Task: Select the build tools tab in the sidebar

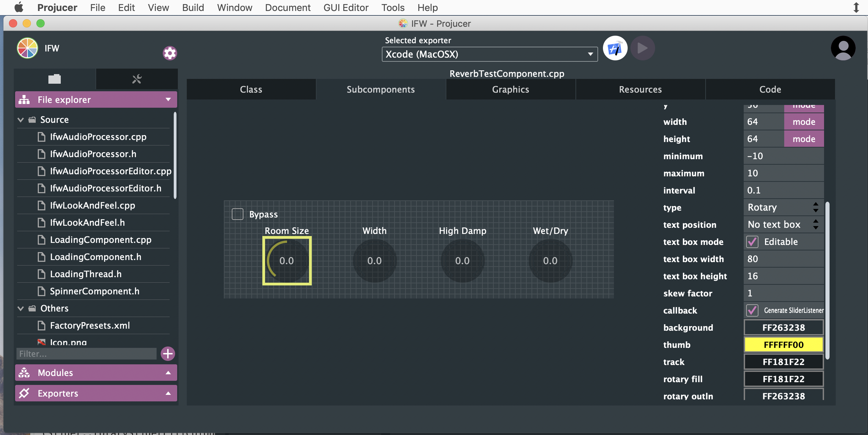Action: pos(136,79)
